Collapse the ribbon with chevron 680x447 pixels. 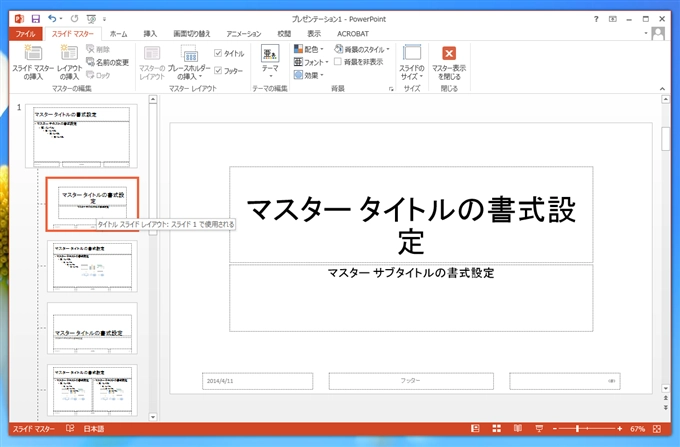(x=662, y=89)
